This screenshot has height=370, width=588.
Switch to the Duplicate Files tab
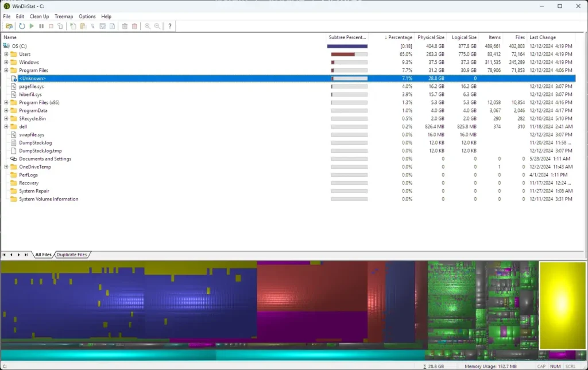click(71, 254)
